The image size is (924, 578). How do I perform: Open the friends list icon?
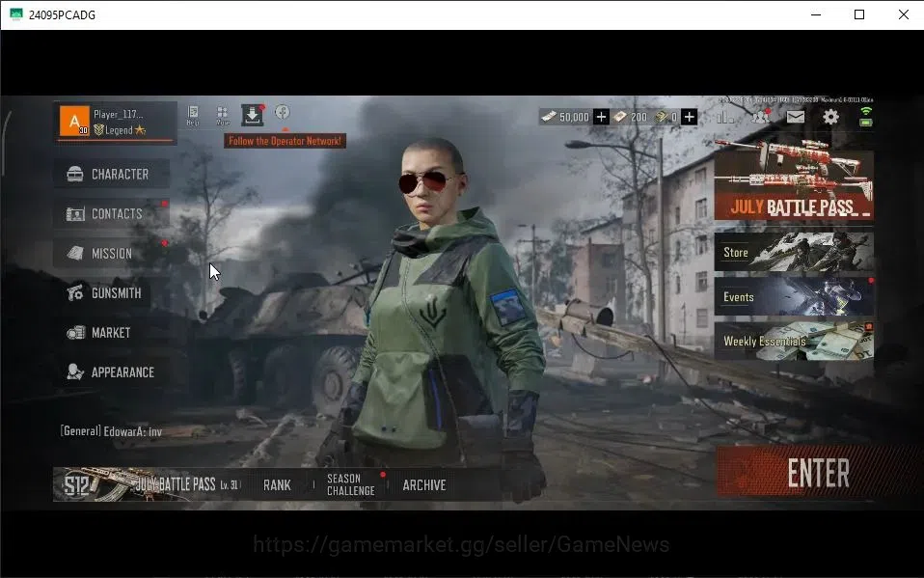[x=761, y=116]
